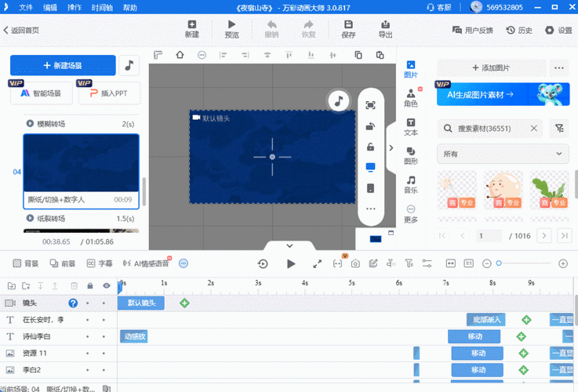Click the Export (导出) icon

coord(385,29)
